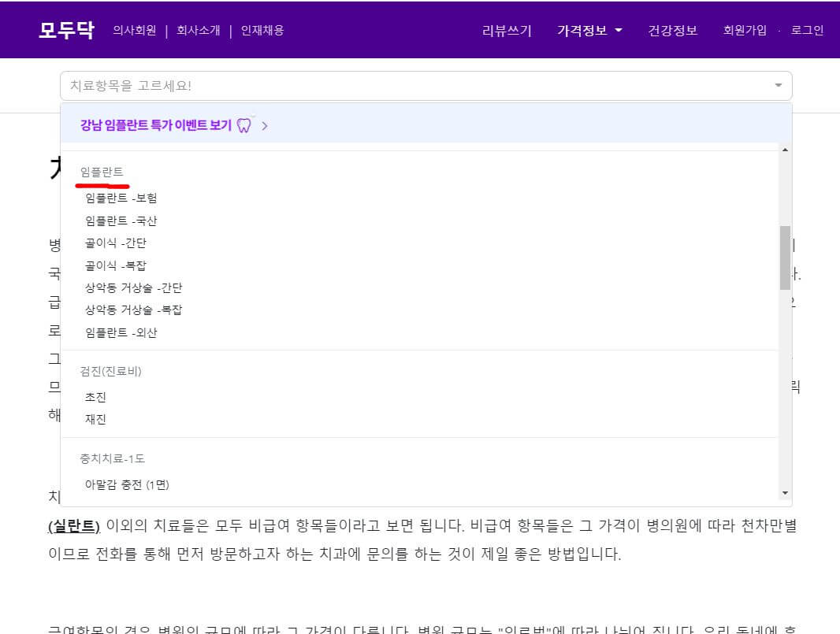This screenshot has width=840, height=634.
Task: Click the 의사회원 link
Action: pyautogui.click(x=133, y=30)
